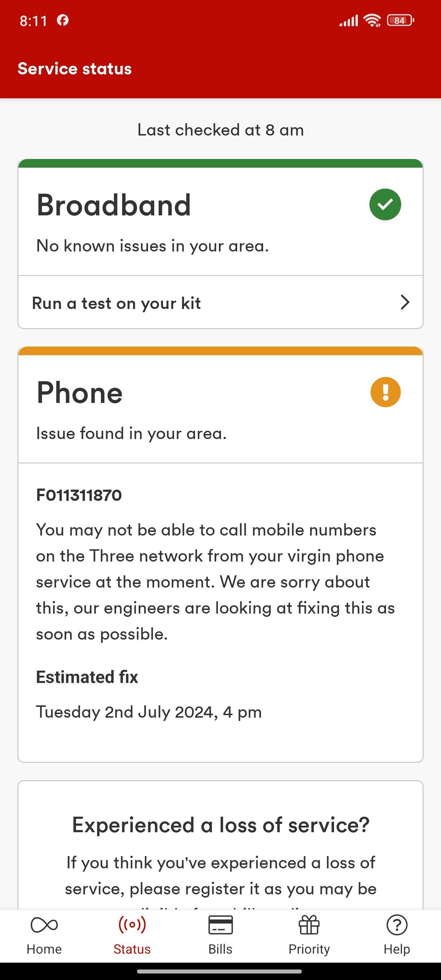The width and height of the screenshot is (441, 980).
Task: Tap the Broadband card heading
Action: pos(114,205)
